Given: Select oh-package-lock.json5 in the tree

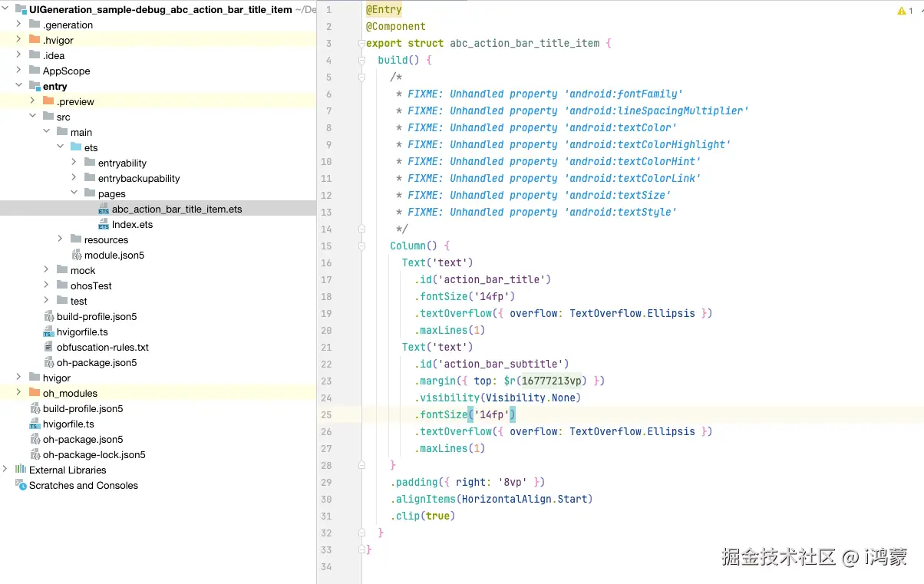Looking at the screenshot, I should tap(94, 454).
